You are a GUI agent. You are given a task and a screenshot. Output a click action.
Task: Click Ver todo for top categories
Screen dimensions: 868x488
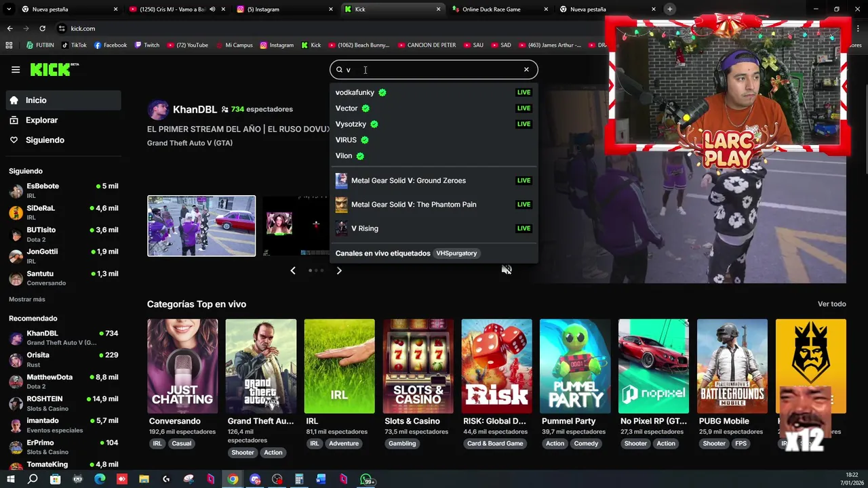(x=831, y=304)
